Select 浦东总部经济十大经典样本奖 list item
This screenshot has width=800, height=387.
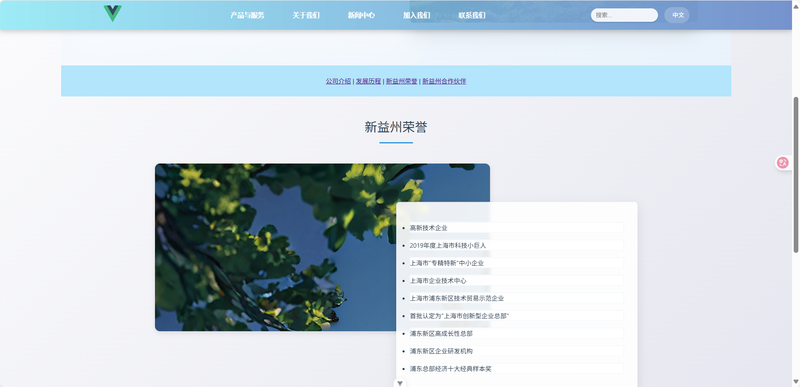point(516,369)
